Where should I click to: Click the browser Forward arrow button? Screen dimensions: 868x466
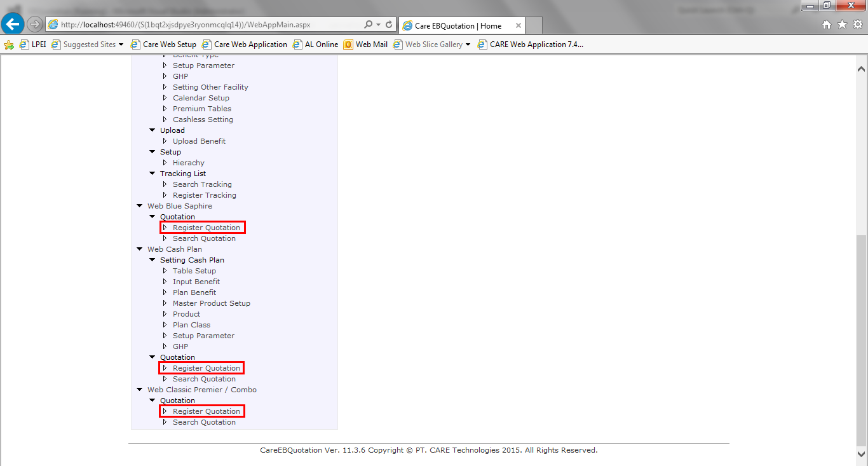point(35,25)
